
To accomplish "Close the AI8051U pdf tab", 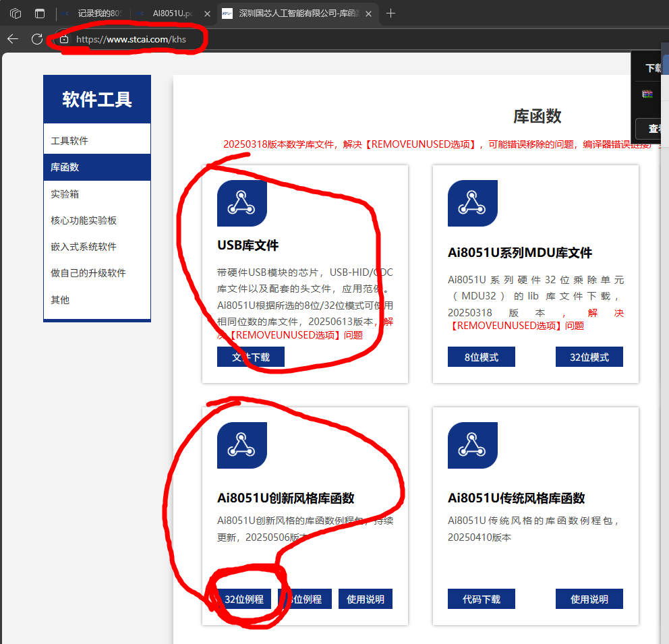I will click(x=207, y=13).
